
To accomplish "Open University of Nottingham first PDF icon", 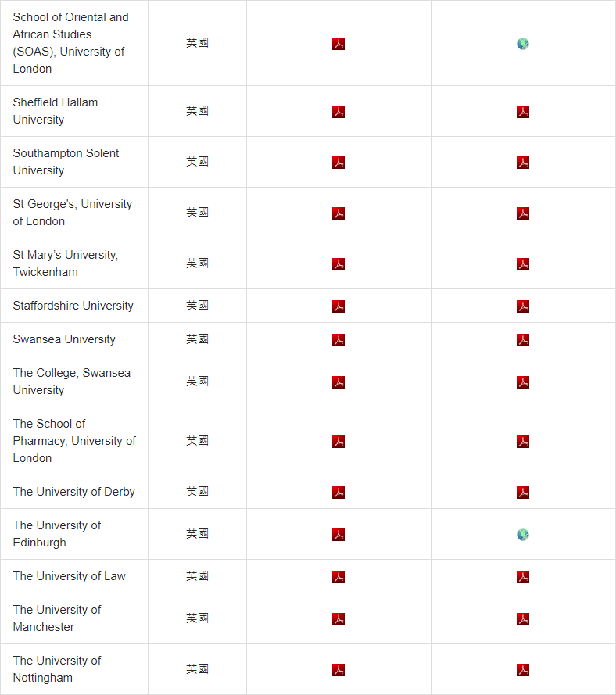I will 338,670.
